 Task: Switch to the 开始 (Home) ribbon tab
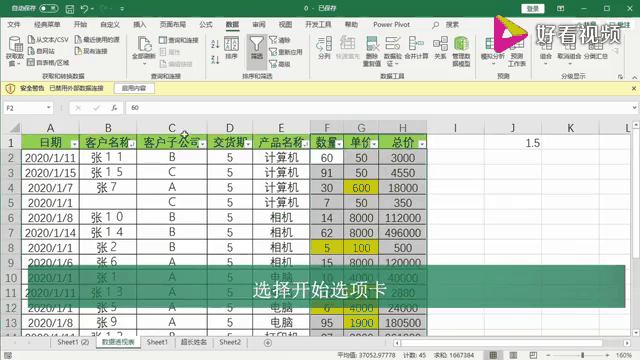tap(80, 24)
